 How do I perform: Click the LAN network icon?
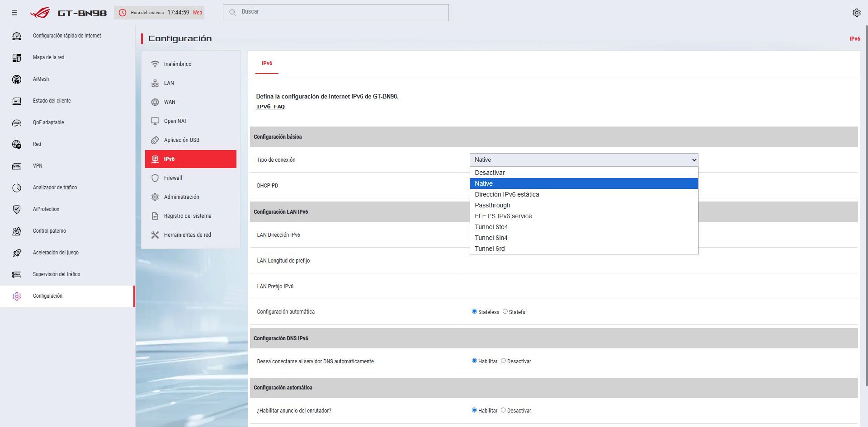click(155, 83)
